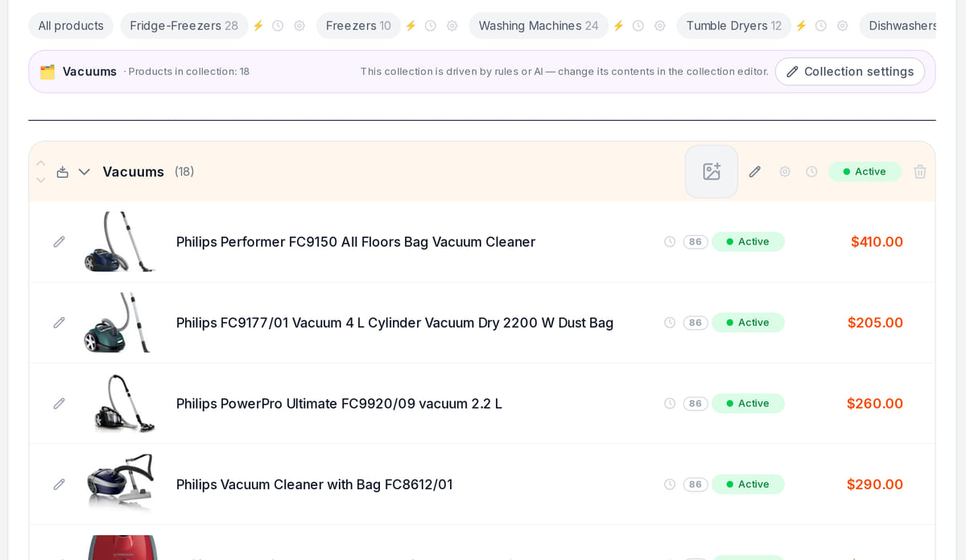Open the gear settings next to Freezers
The height and width of the screenshot is (560, 966).
click(x=452, y=26)
